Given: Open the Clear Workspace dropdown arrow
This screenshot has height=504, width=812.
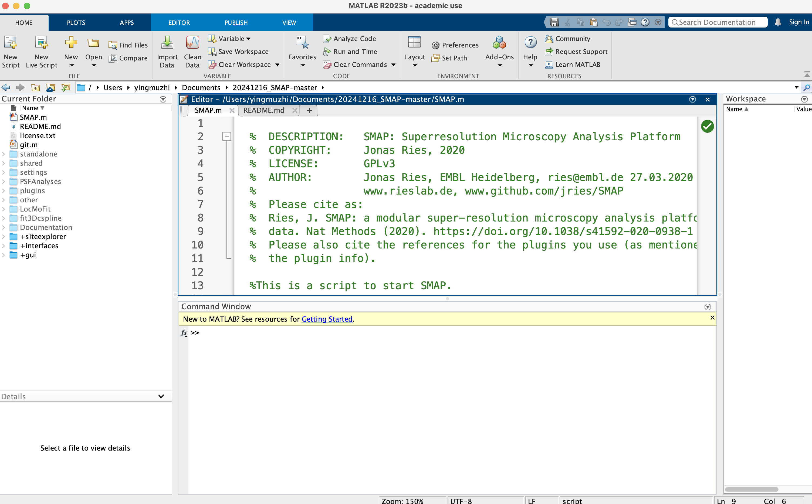Looking at the screenshot, I should pos(278,65).
